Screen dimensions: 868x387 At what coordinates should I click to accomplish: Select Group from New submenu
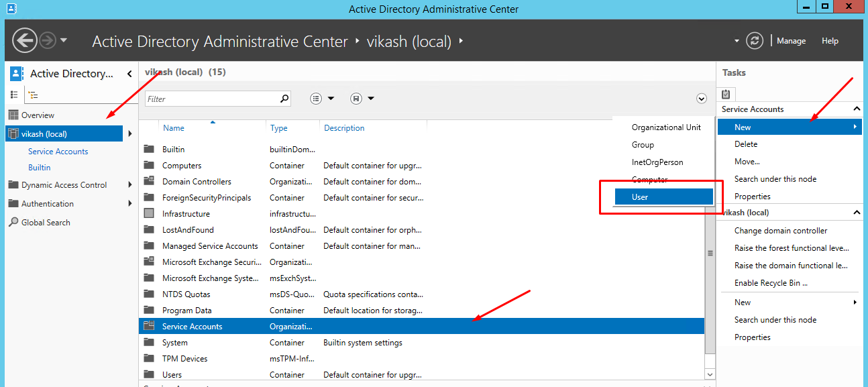coord(643,145)
